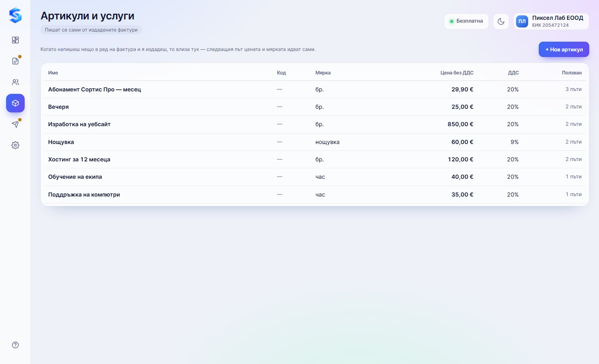This screenshot has height=364, width=599.
Task: Select 'Абонамент Сортис Про — месец' row name
Action: click(x=95, y=89)
